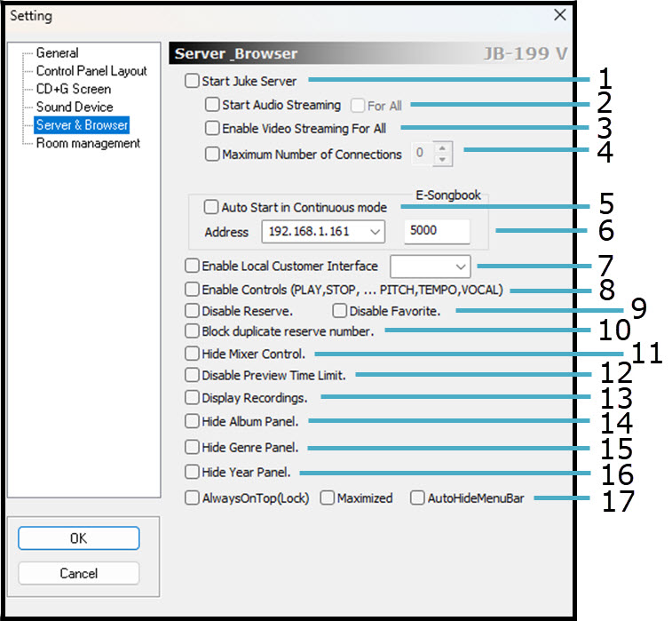Tick the Start Audio Streaming checkbox

(212, 105)
